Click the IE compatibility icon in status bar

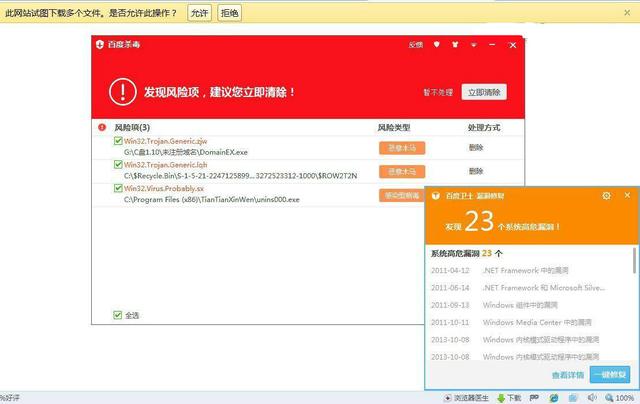(554, 398)
